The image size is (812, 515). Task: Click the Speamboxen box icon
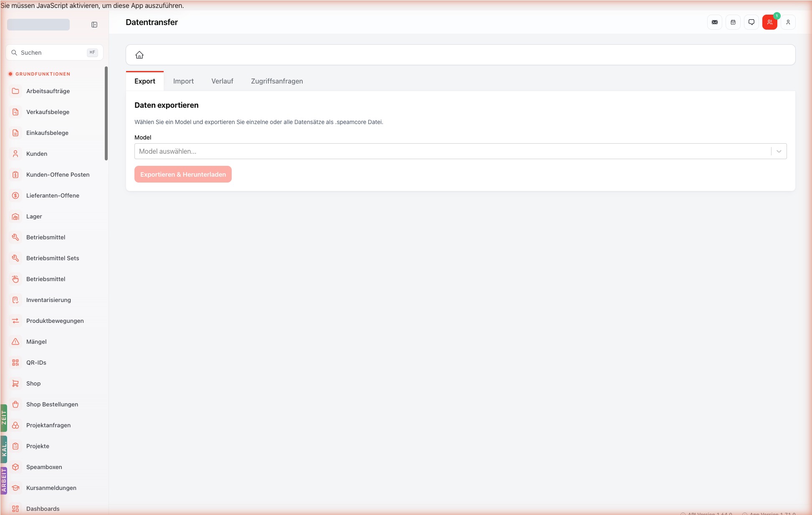[x=15, y=467]
